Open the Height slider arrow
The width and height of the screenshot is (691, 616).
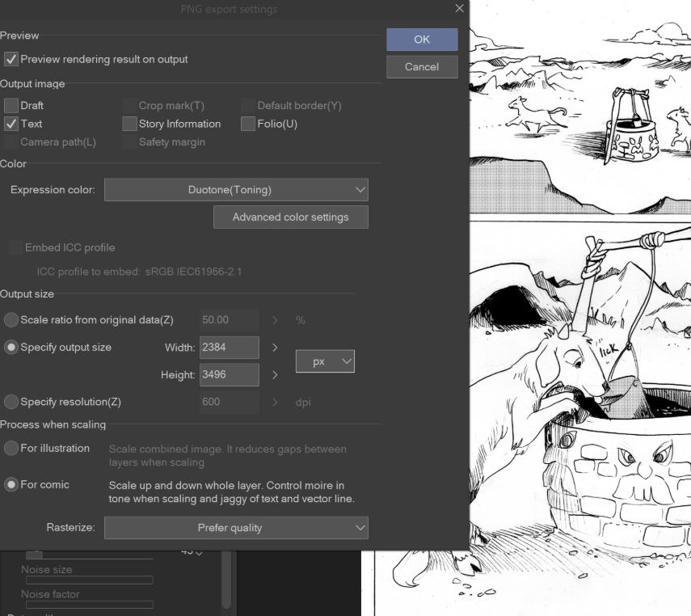pos(275,375)
